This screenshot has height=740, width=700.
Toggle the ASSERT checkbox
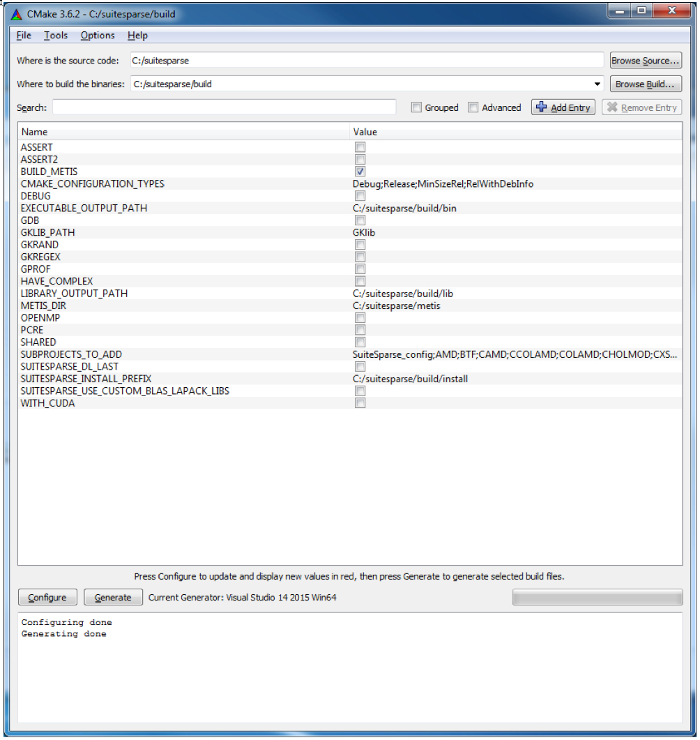pos(361,147)
